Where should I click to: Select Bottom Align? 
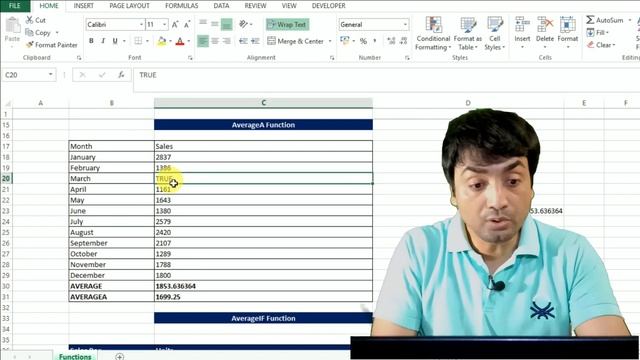(227, 24)
